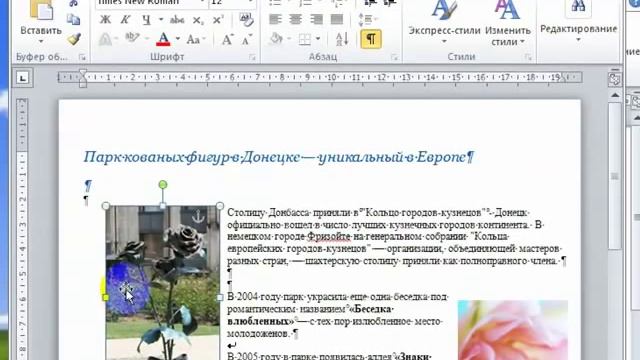Click the Shading paint bucket icon
The height and width of the screenshot is (360, 640).
276,39
